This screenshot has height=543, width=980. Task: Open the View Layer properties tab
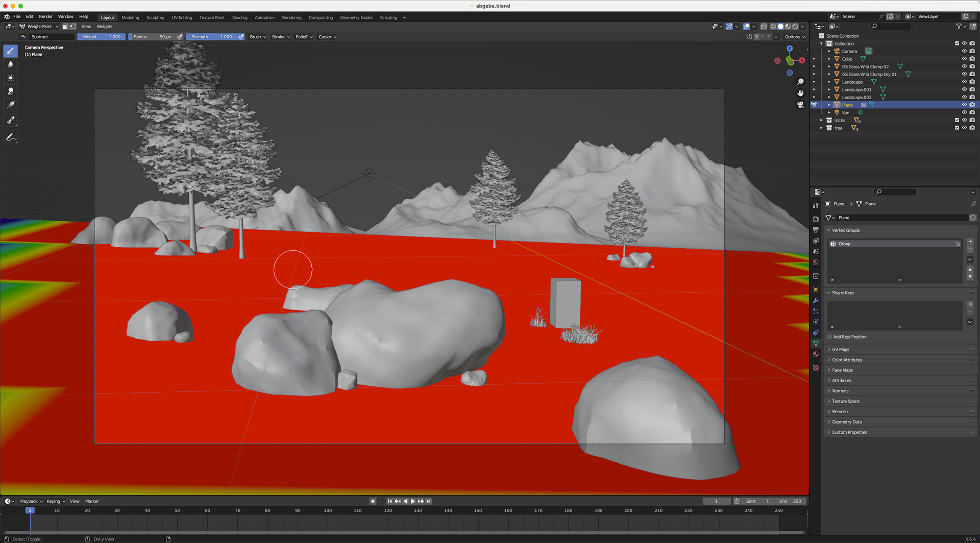pyautogui.click(x=816, y=241)
